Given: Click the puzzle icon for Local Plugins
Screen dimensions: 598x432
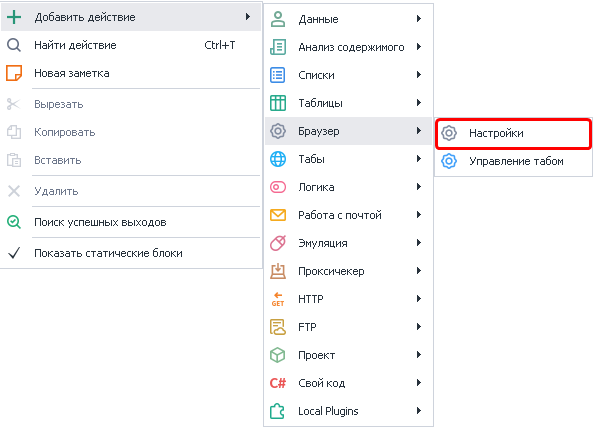Looking at the screenshot, I should coord(278,411).
